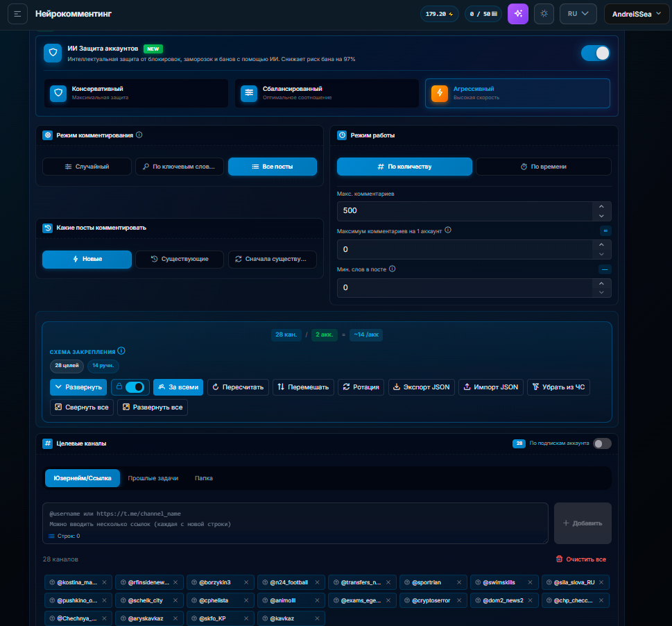Remove the @kavkaz channel chip
Image resolution: width=672 pixels, height=626 pixels.
coord(317,618)
